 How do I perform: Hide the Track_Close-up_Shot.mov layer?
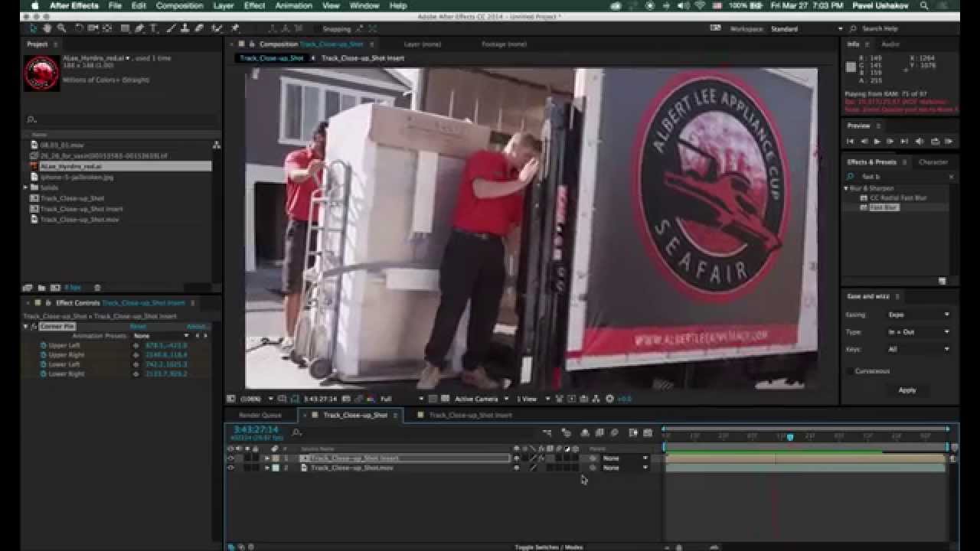click(x=230, y=468)
